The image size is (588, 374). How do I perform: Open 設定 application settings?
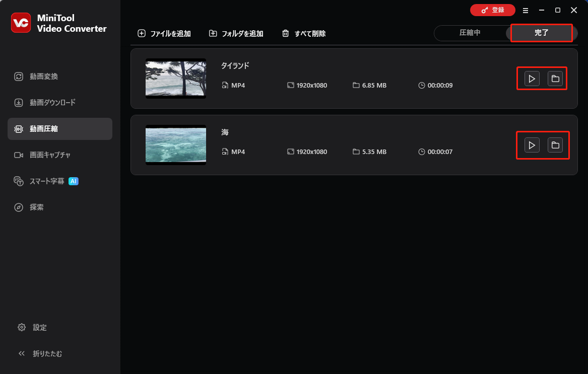point(40,327)
